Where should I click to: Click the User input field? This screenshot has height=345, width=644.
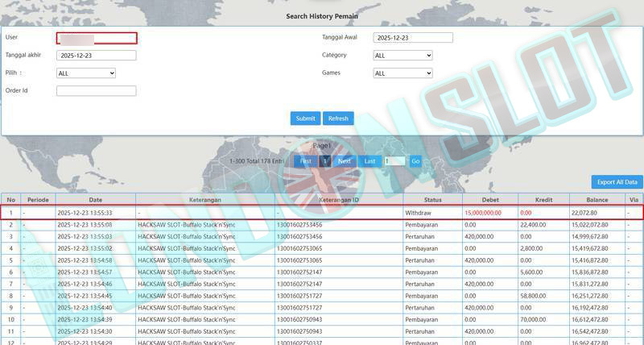tap(97, 38)
